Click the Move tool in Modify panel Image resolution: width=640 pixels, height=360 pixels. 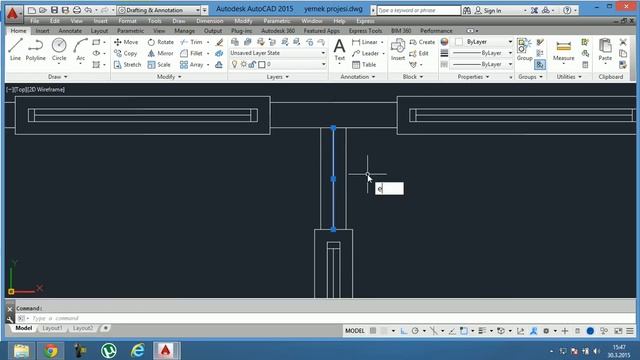point(126,42)
